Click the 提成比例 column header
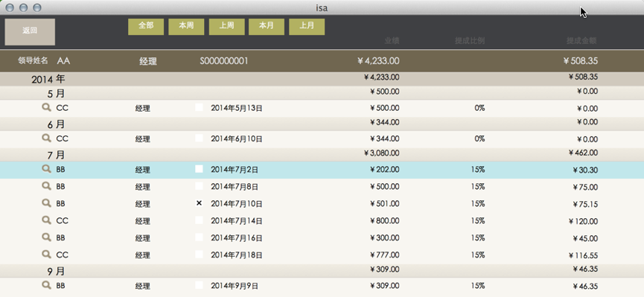The image size is (644, 297). point(470,41)
